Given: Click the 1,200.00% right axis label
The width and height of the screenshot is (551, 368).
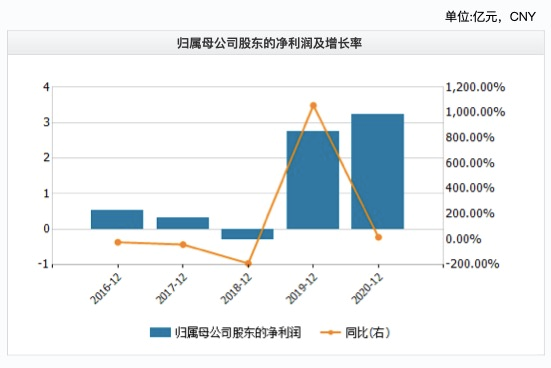Looking at the screenshot, I should 475,87.
